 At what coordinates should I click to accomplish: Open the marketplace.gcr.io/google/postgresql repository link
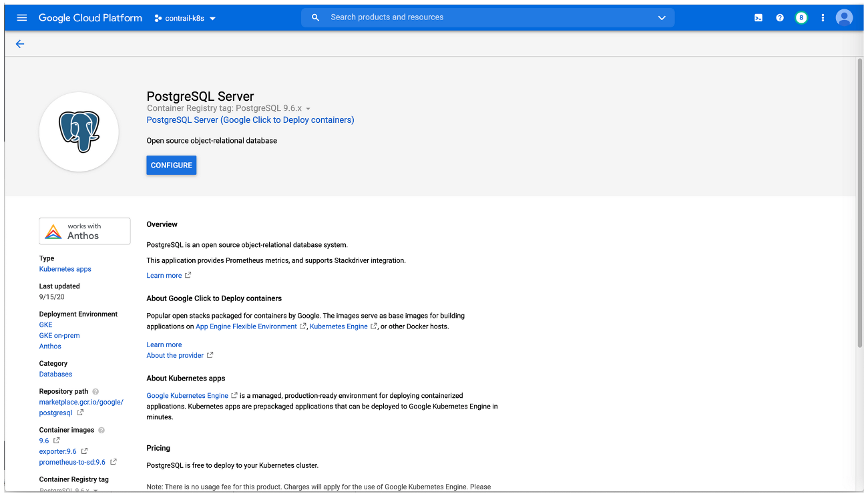coord(81,407)
